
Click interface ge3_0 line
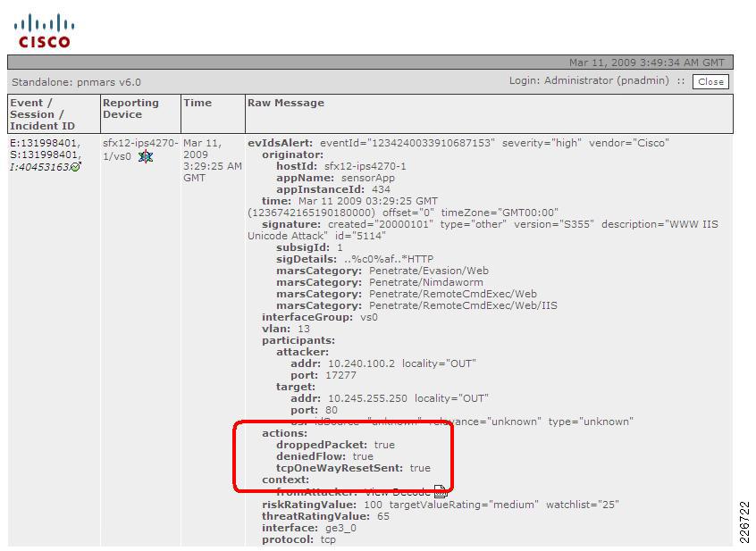(x=309, y=528)
